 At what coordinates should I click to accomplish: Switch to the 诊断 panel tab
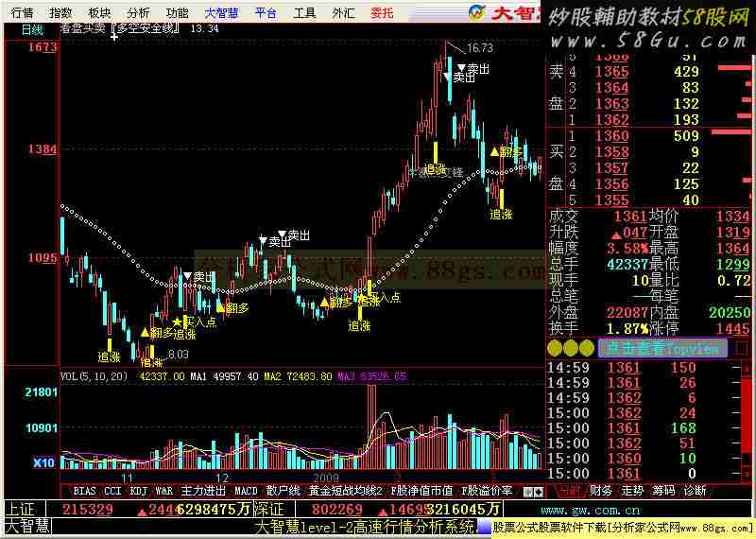click(695, 491)
